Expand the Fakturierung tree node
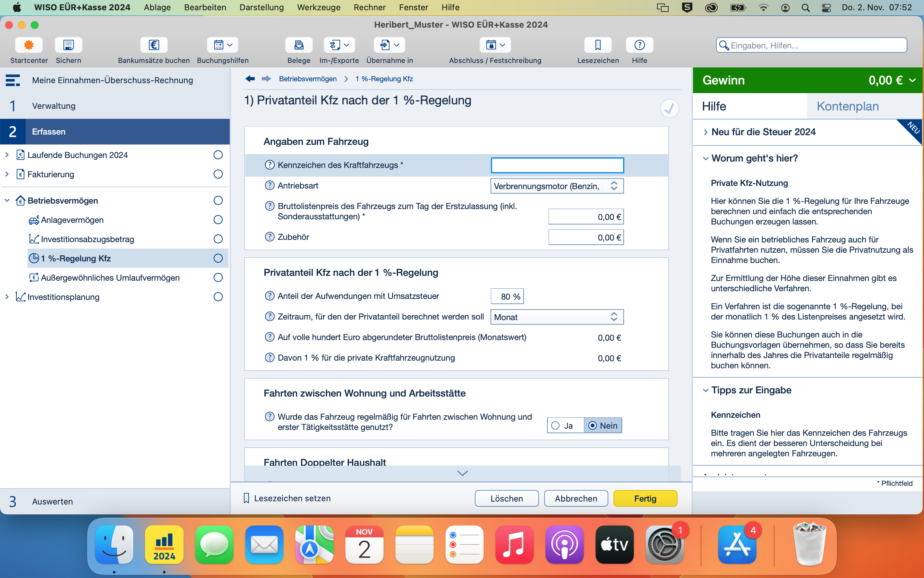The image size is (924, 578). tap(7, 174)
